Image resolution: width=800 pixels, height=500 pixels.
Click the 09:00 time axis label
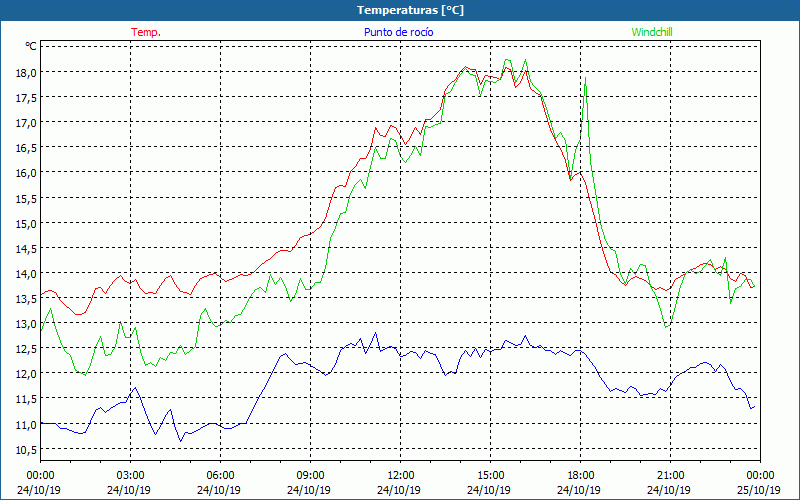310,476
